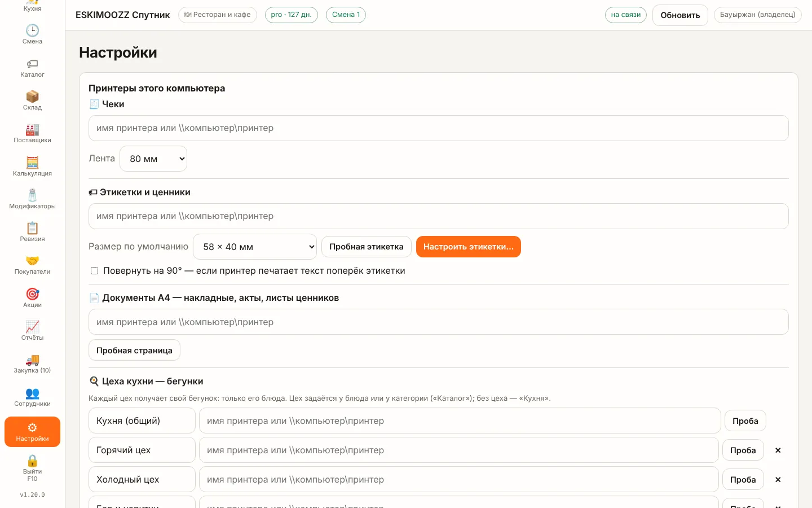Select the Настройки settings item

click(x=32, y=432)
